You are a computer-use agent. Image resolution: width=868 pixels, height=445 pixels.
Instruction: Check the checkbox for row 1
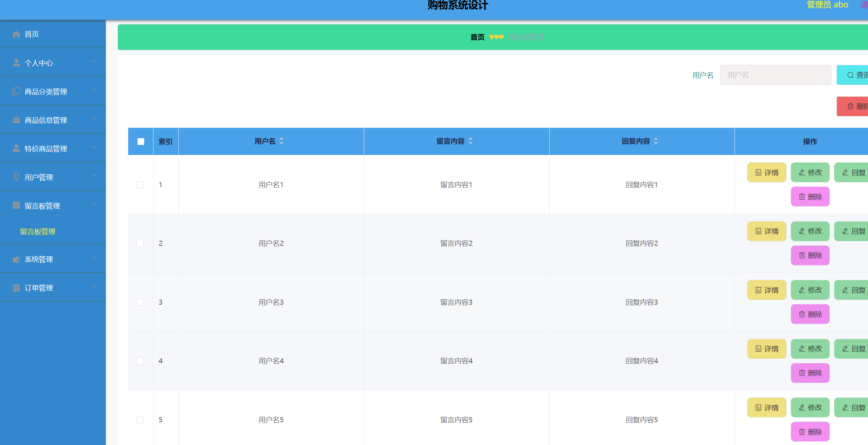point(140,185)
